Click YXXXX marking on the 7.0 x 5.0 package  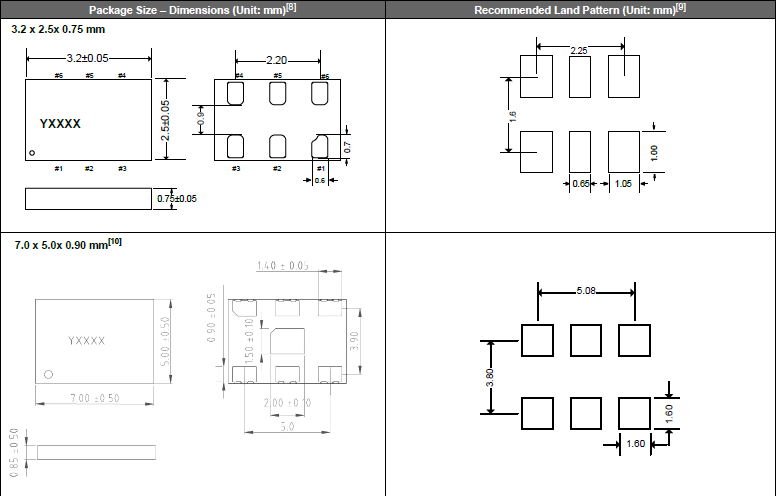pos(87,341)
